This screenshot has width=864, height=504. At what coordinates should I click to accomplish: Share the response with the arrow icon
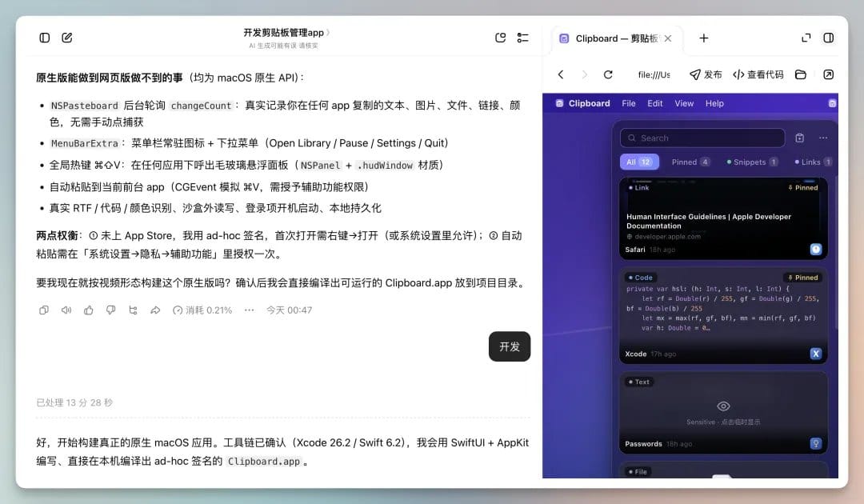(x=155, y=310)
